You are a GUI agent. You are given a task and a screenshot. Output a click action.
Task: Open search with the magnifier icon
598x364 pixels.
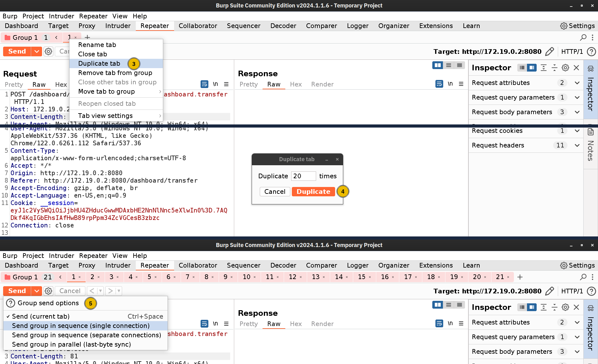(583, 37)
